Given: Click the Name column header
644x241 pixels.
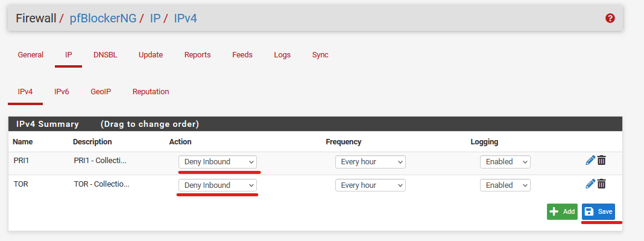Looking at the screenshot, I should tap(22, 142).
